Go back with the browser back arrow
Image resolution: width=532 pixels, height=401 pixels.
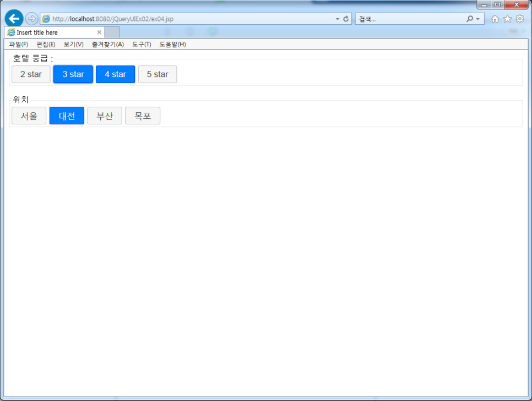pyautogui.click(x=14, y=18)
